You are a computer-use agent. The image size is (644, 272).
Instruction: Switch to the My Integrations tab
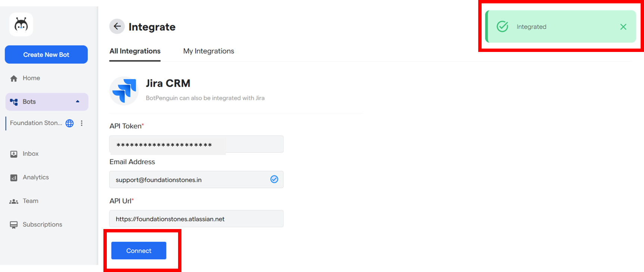click(208, 51)
